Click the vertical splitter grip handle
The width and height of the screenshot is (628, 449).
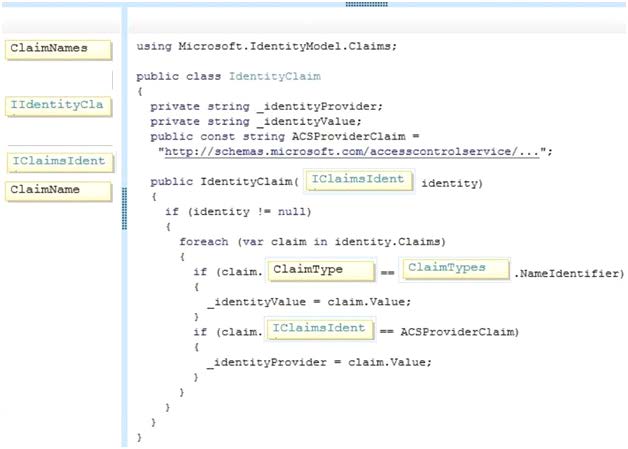coord(125,209)
